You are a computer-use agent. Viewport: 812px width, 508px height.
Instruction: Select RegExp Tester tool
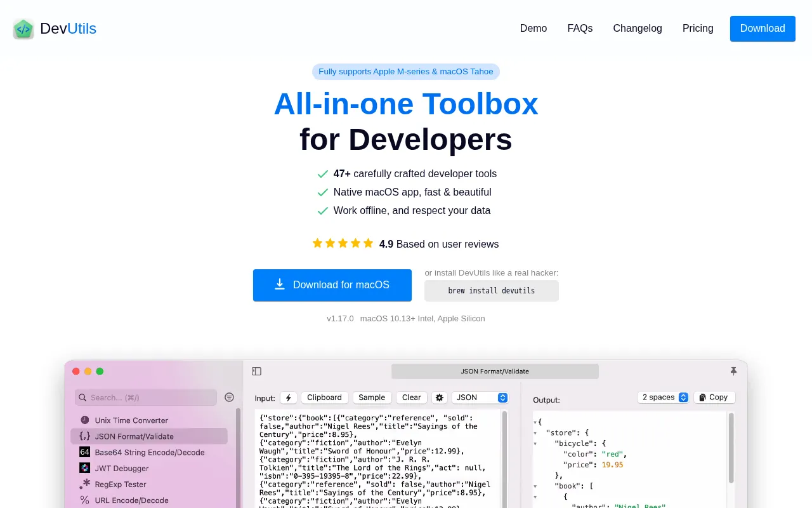(x=149, y=484)
